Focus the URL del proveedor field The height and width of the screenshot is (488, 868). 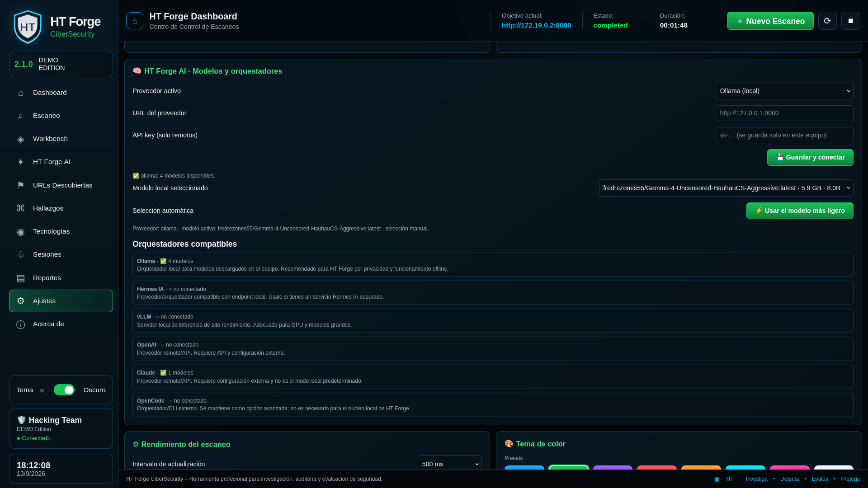point(784,113)
